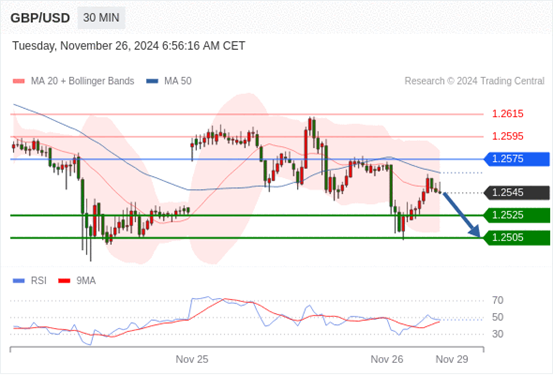The width and height of the screenshot is (553, 375).
Task: Click the blue 1.2575 pivot price tag
Action: coord(517,159)
